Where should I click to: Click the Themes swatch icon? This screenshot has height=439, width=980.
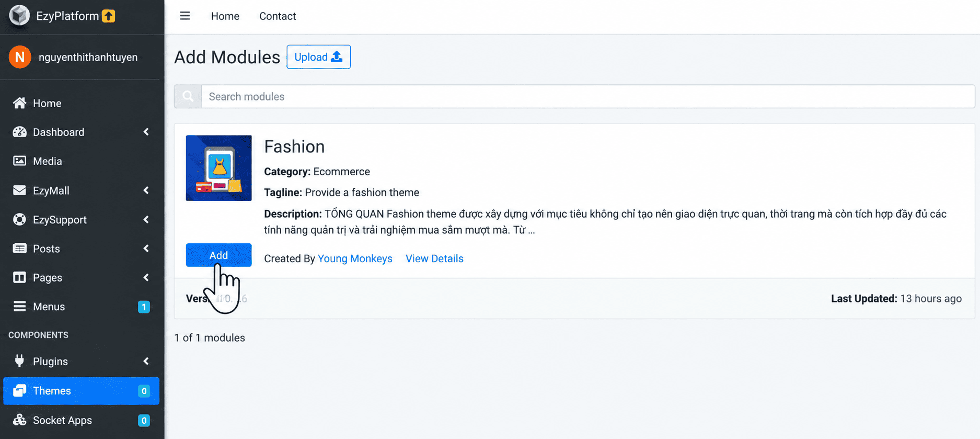click(x=19, y=391)
